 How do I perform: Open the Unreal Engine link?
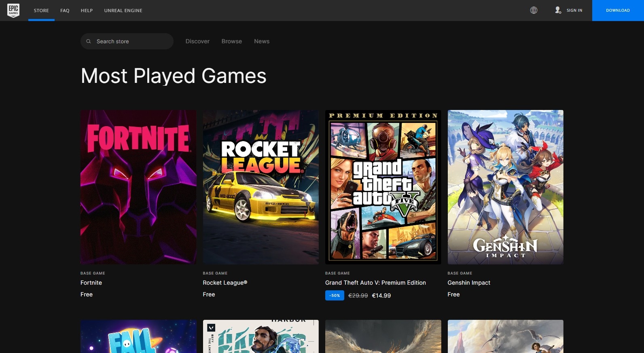click(x=123, y=11)
